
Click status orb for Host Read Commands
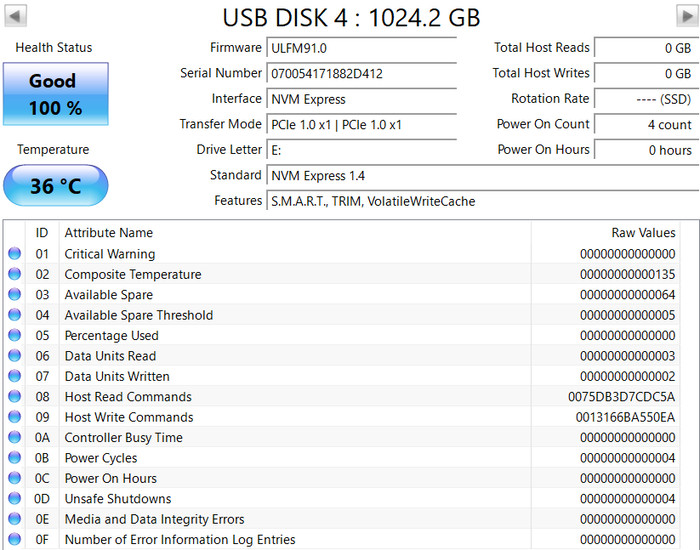click(x=14, y=396)
